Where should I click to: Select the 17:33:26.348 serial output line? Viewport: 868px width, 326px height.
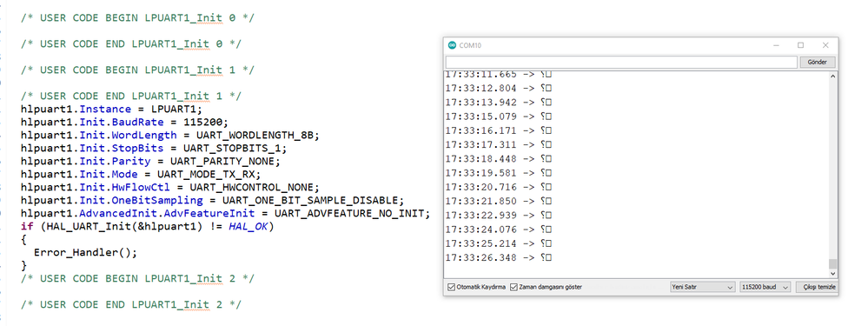499,258
